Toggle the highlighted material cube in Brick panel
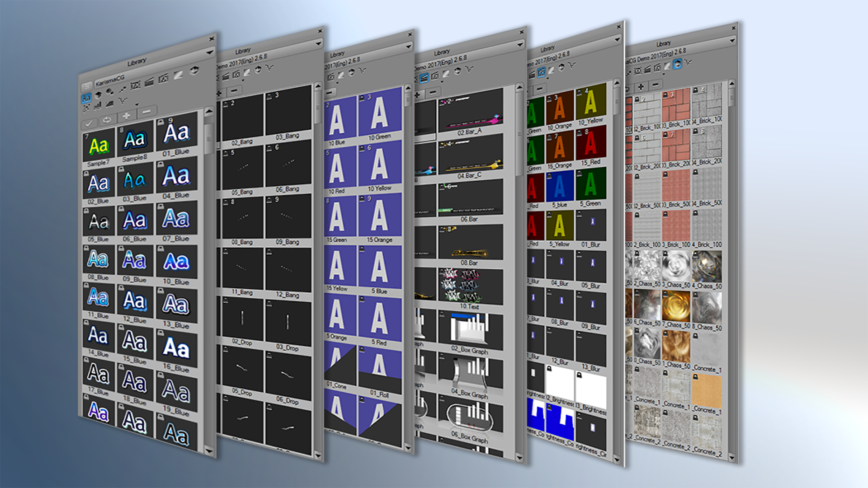The height and width of the screenshot is (488, 868). [677, 64]
